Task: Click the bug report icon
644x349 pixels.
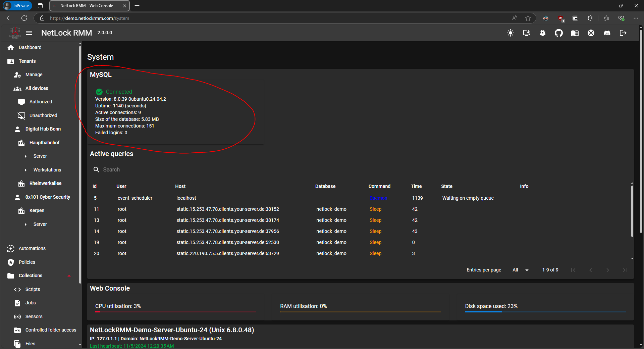Action: click(x=542, y=33)
